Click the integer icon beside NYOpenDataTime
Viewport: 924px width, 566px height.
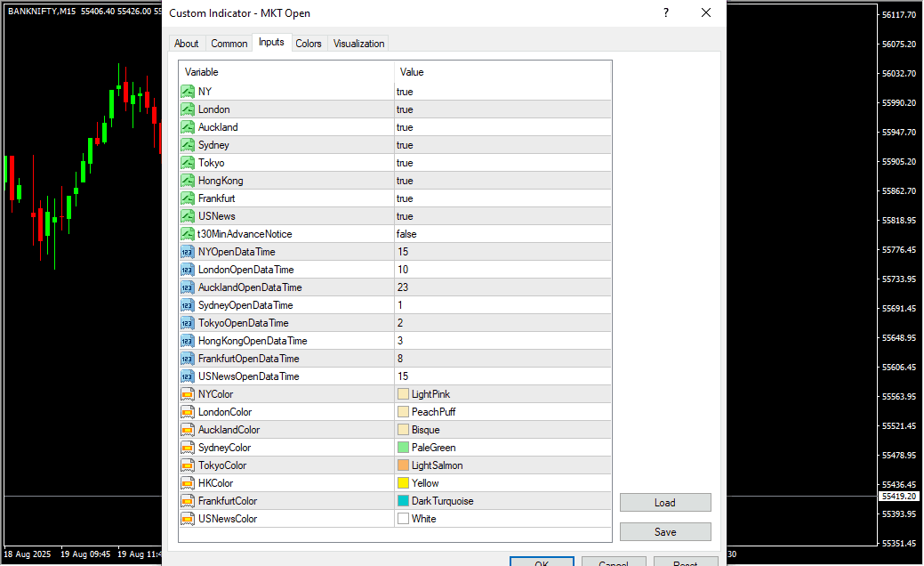point(188,252)
